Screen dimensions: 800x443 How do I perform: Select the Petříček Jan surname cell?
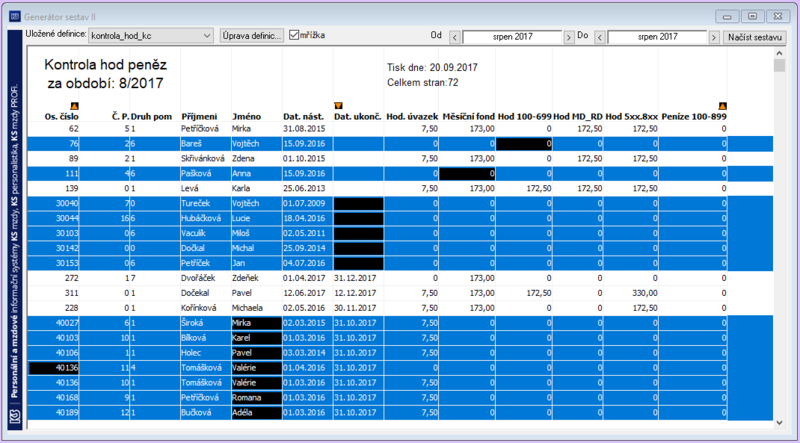point(205,263)
